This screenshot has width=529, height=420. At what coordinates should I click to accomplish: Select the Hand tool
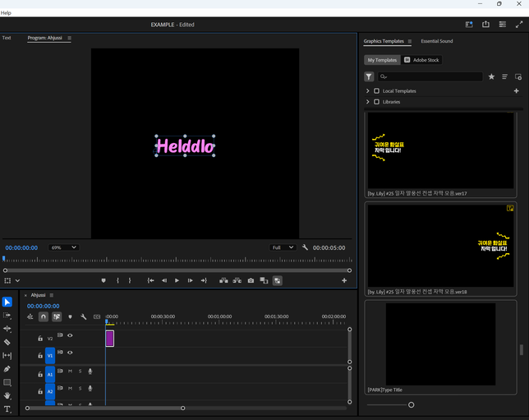[7, 395]
